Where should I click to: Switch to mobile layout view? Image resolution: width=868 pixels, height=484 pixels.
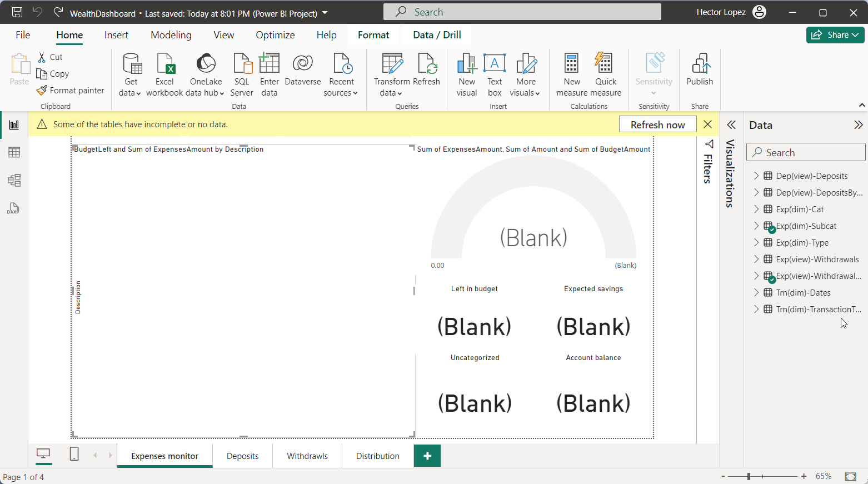click(74, 454)
